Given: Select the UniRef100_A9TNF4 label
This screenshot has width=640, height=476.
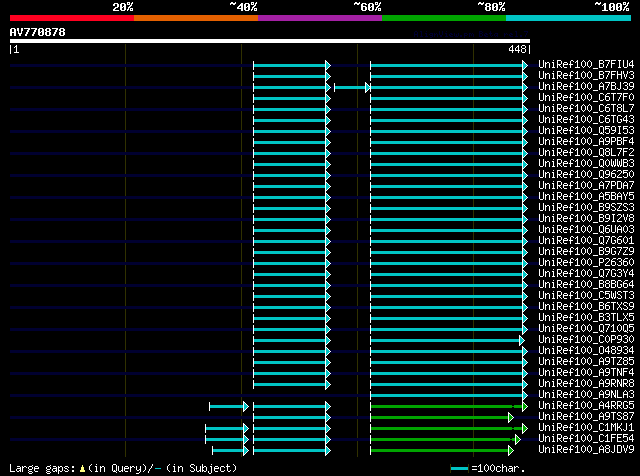Looking at the screenshot, I should tap(586, 373).
